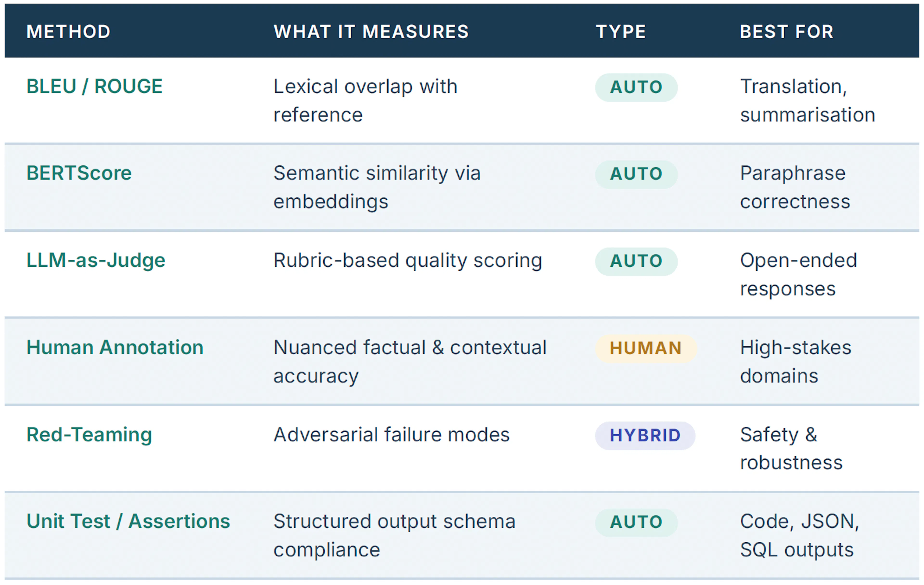Open the BLEU / ROUGE method link
The image size is (924, 585).
click(95, 86)
